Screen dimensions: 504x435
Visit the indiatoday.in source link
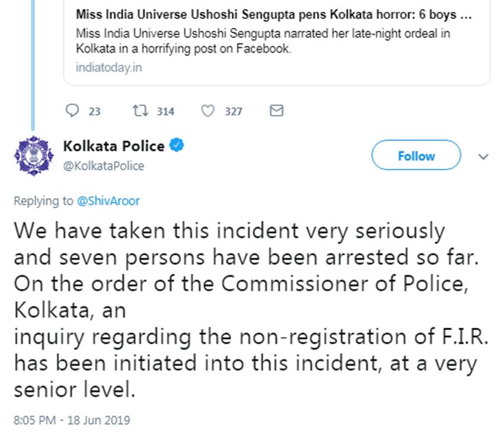pos(109,68)
